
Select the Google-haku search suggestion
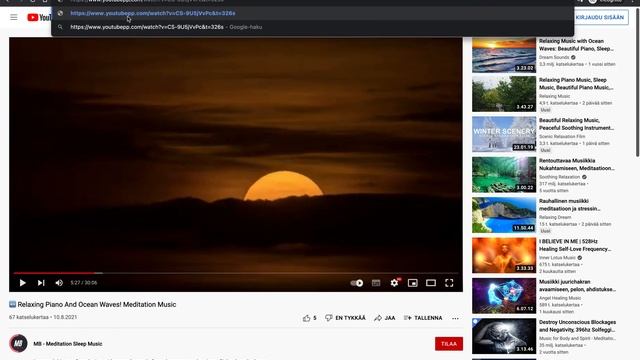[313, 27]
